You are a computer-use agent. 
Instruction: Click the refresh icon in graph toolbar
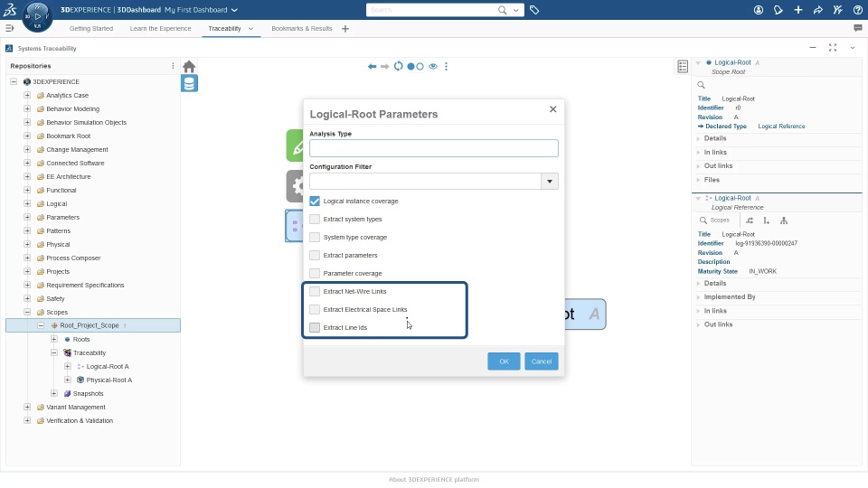398,66
